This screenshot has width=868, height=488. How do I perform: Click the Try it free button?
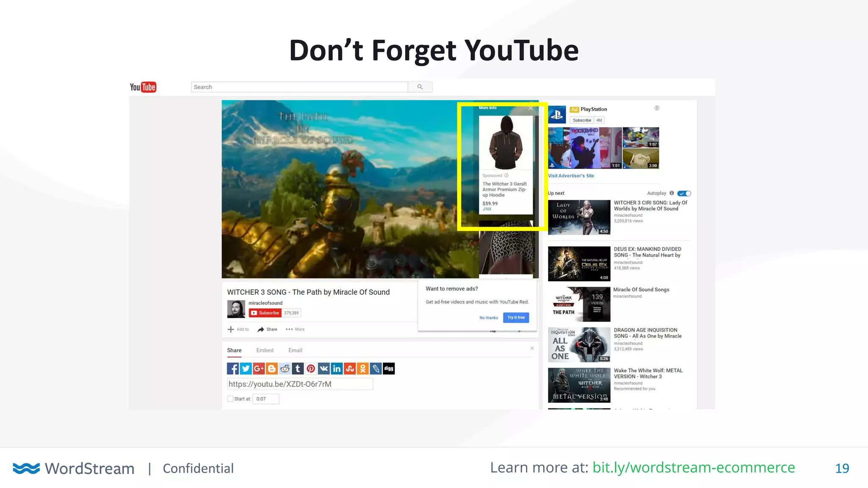[516, 318]
